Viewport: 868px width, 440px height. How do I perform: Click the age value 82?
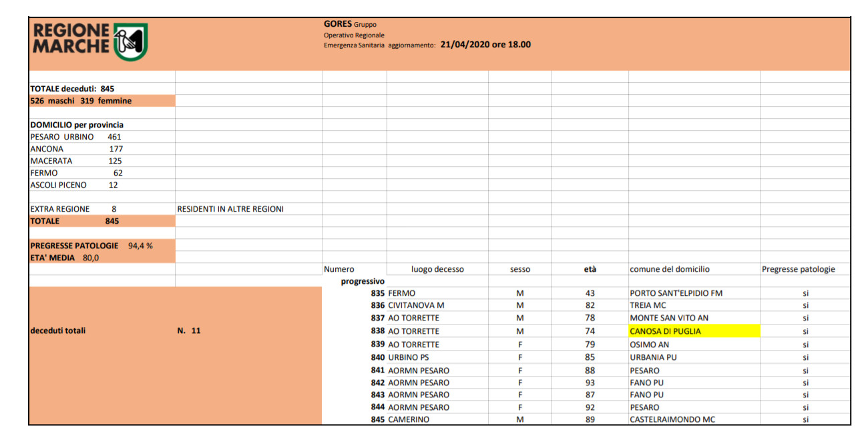590,305
